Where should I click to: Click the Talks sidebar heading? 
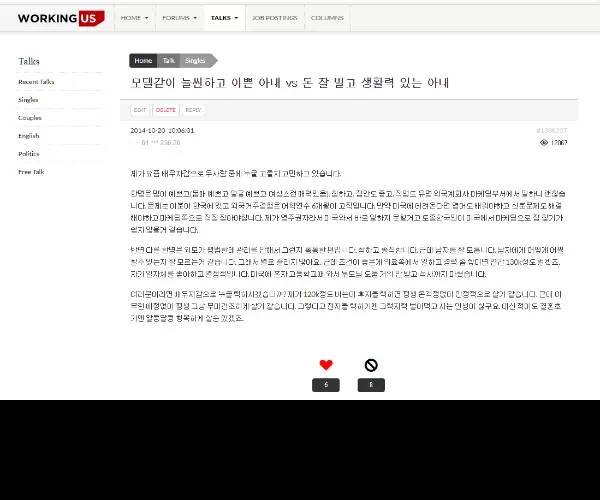(x=29, y=61)
